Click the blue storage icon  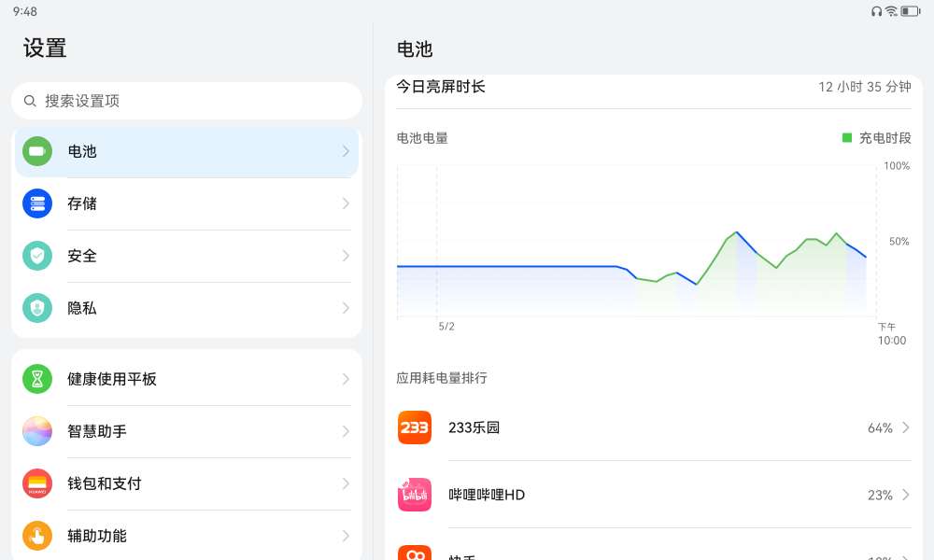[x=37, y=203]
